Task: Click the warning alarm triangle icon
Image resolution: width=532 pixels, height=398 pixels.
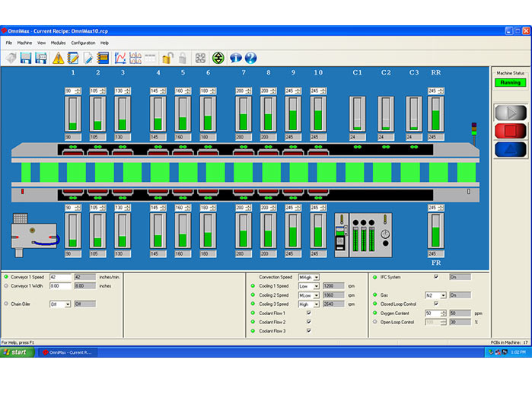Action: click(58, 58)
